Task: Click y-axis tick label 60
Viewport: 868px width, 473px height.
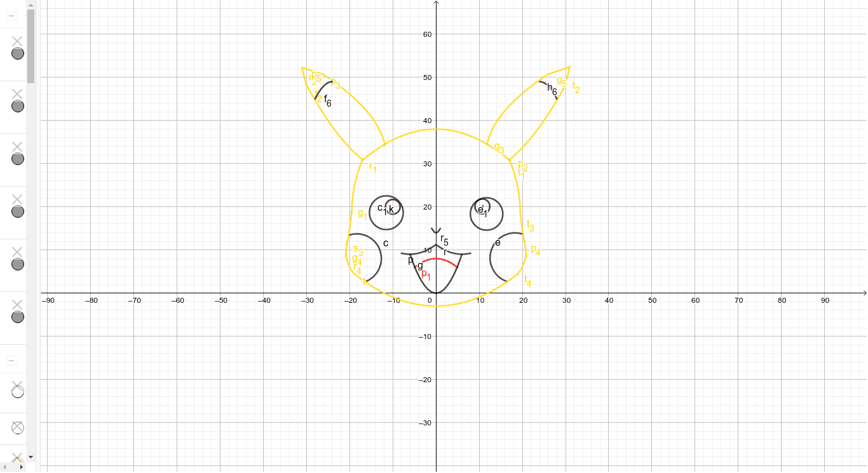Action: click(x=428, y=34)
